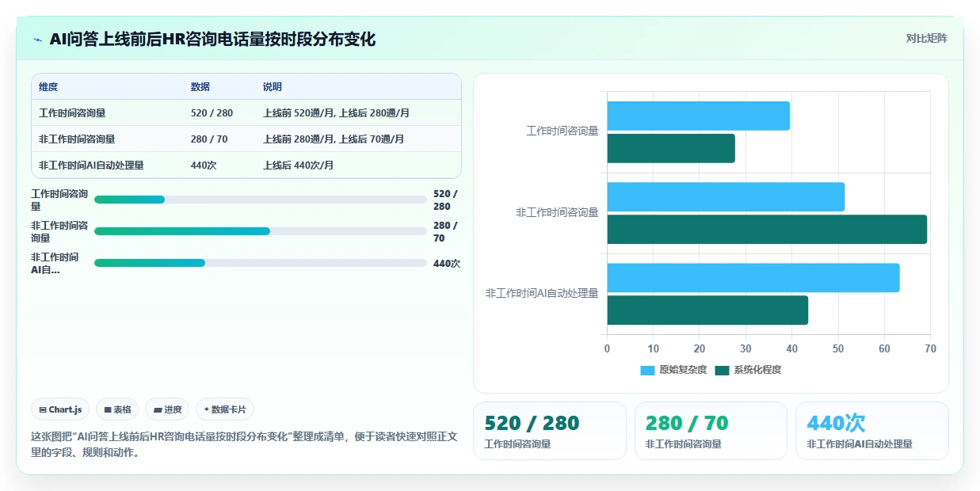Click the page title AI问答上线前后HR咨询电话量按时段分布变化
Viewport: 980px width, 491px height.
point(212,39)
